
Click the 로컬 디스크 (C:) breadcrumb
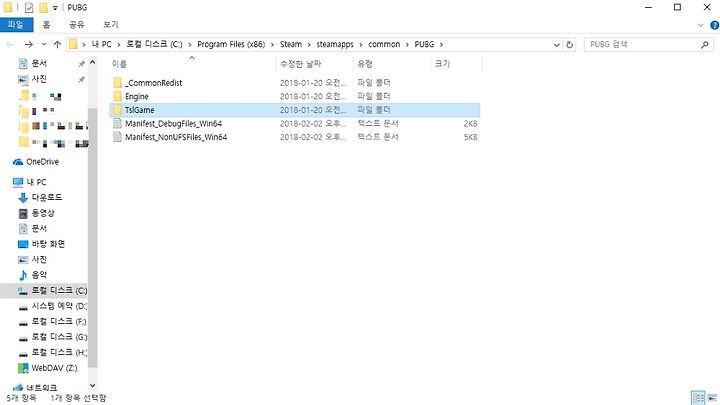click(x=154, y=44)
